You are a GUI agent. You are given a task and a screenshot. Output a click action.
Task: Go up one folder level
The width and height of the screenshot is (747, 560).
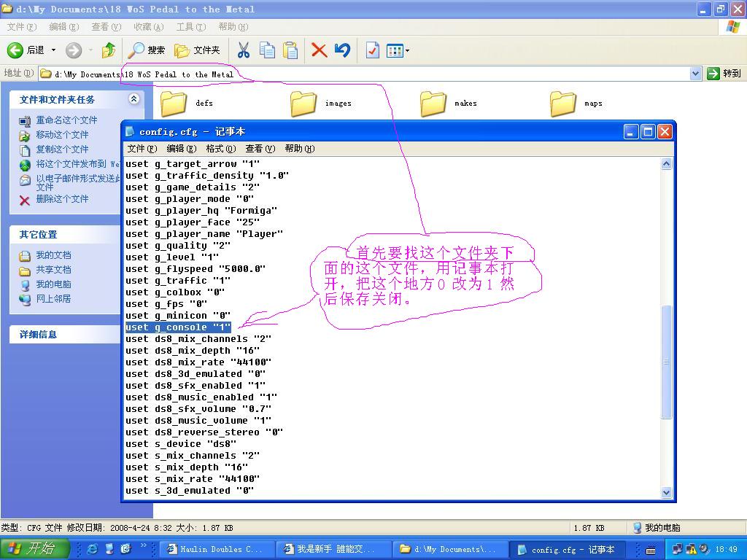[x=109, y=50]
